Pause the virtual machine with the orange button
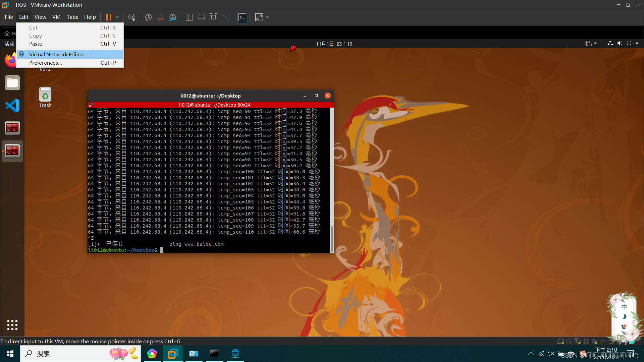Viewport: 644px width, 362px height. (109, 17)
